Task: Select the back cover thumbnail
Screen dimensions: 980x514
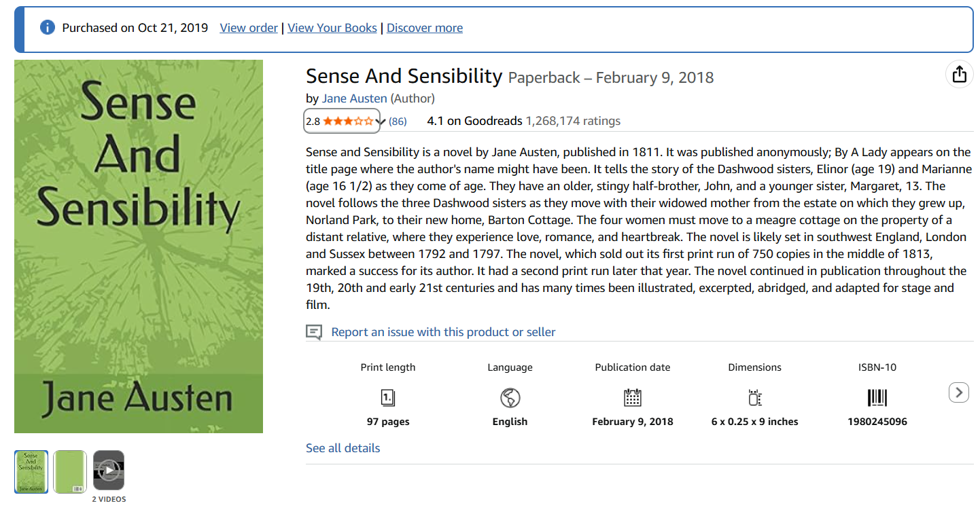Action: pyautogui.click(x=70, y=471)
